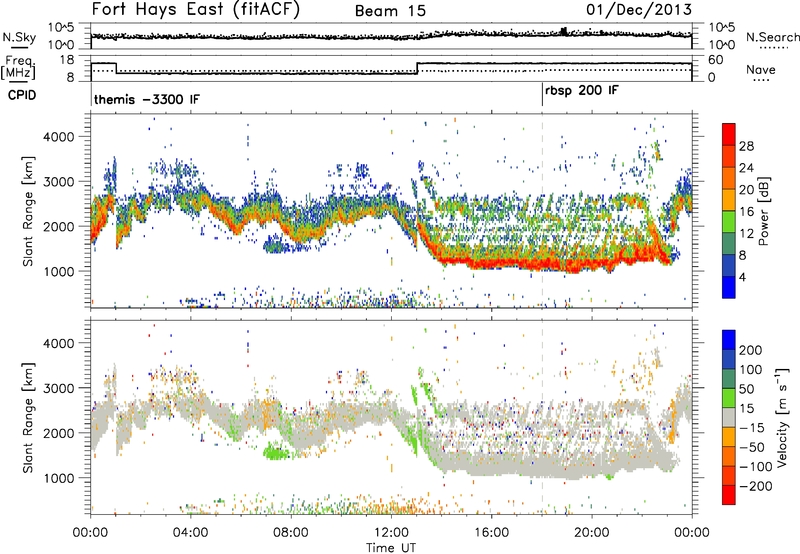Click the '18' tick on frequency axis
The height and width of the screenshot is (554, 800).
coord(67,60)
